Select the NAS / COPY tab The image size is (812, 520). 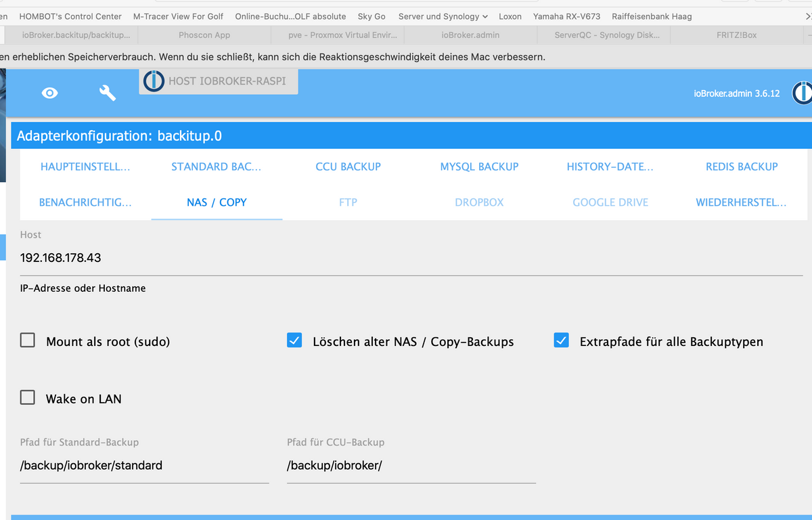217,202
